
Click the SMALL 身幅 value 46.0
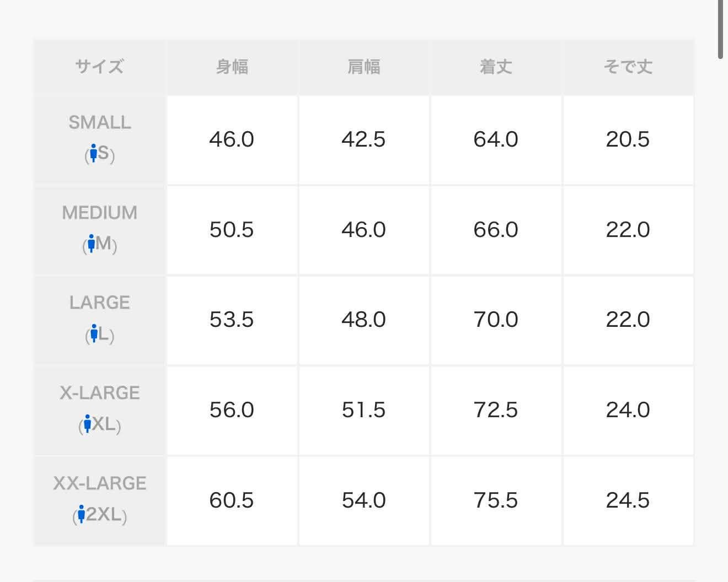[232, 139]
